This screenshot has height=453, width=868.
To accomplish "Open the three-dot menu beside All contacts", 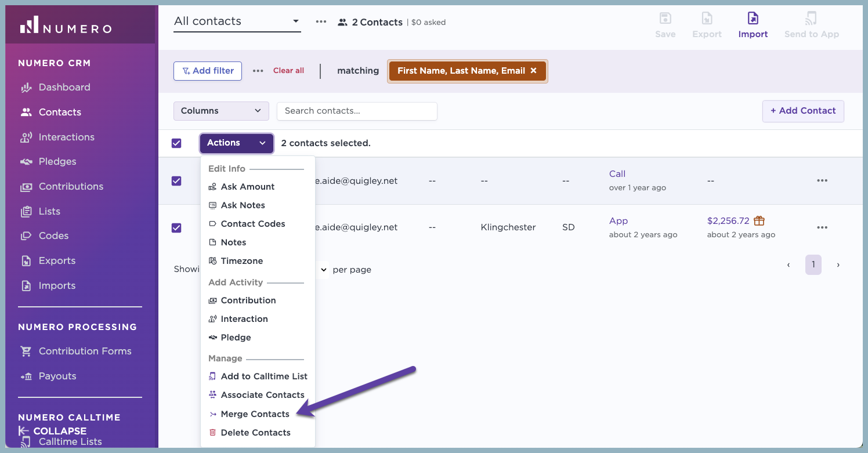I will [321, 21].
